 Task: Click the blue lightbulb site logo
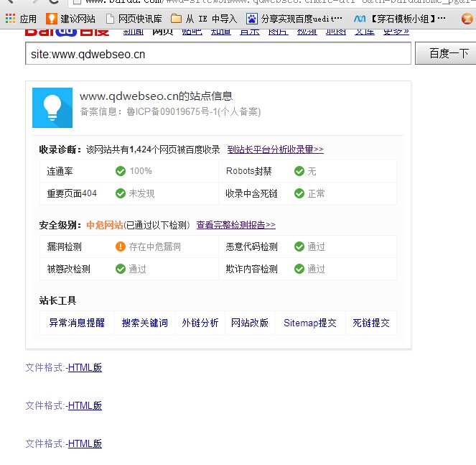(52, 108)
